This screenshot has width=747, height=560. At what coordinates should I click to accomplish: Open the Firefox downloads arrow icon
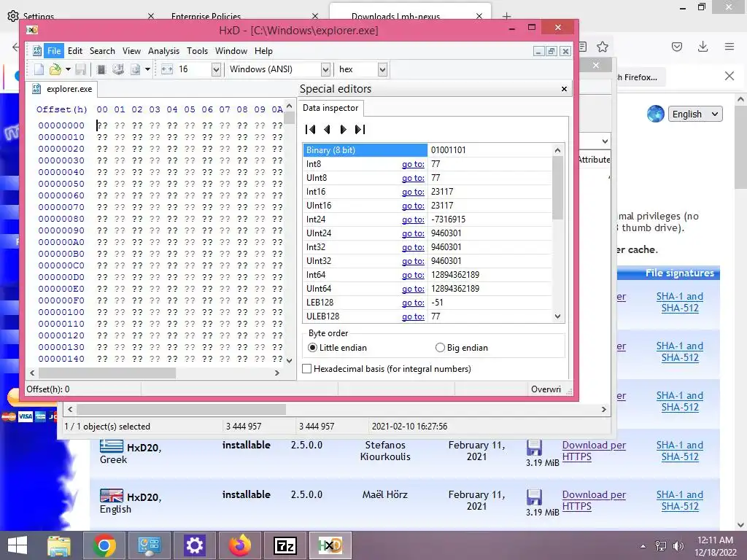(703, 47)
